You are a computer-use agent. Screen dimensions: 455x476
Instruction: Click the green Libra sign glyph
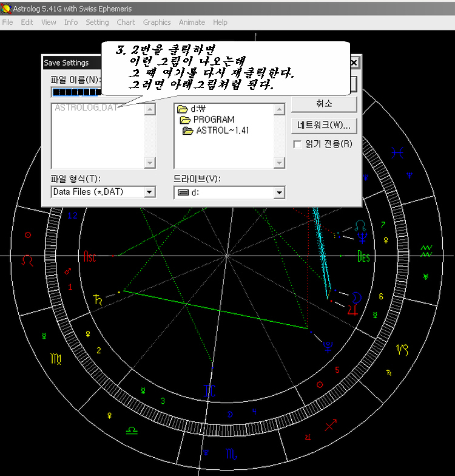click(x=132, y=430)
